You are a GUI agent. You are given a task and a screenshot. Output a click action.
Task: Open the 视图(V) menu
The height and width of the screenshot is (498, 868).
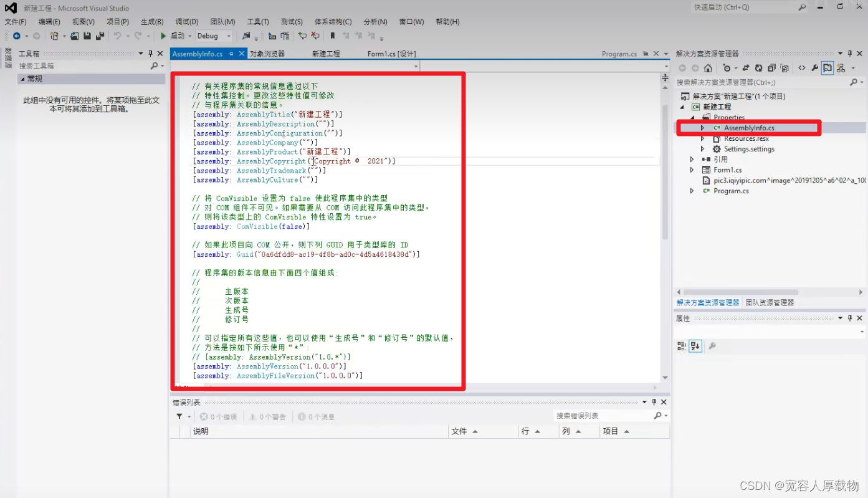pyautogui.click(x=83, y=22)
